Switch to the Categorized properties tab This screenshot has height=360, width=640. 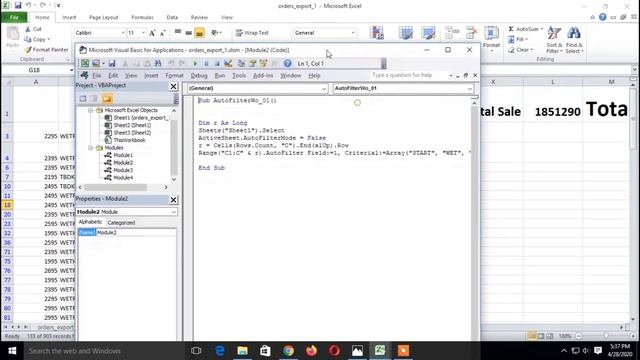[121, 222]
